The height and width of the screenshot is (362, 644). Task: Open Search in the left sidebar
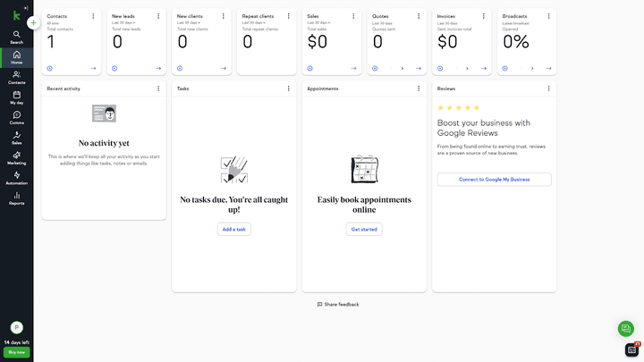(x=16, y=36)
